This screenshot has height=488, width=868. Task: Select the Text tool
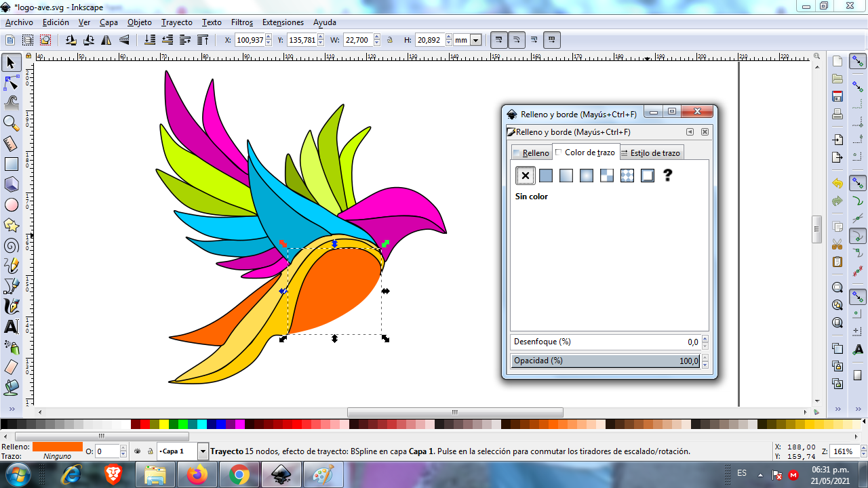coord(11,326)
